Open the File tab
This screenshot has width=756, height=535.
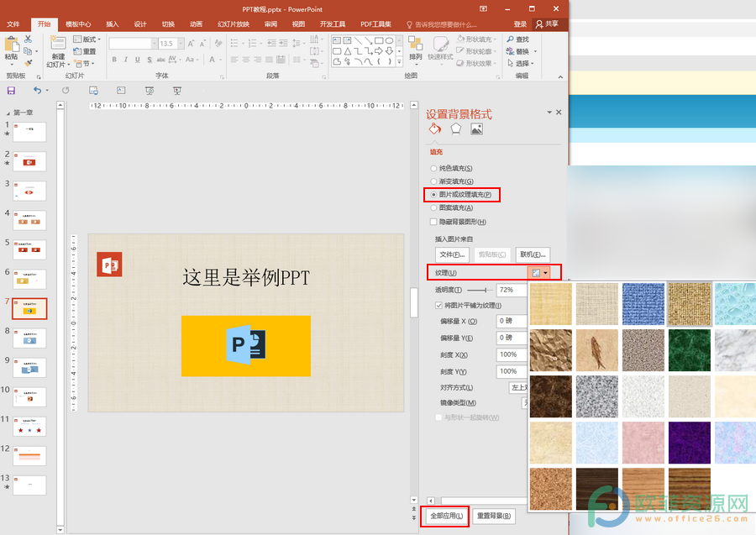(13, 24)
